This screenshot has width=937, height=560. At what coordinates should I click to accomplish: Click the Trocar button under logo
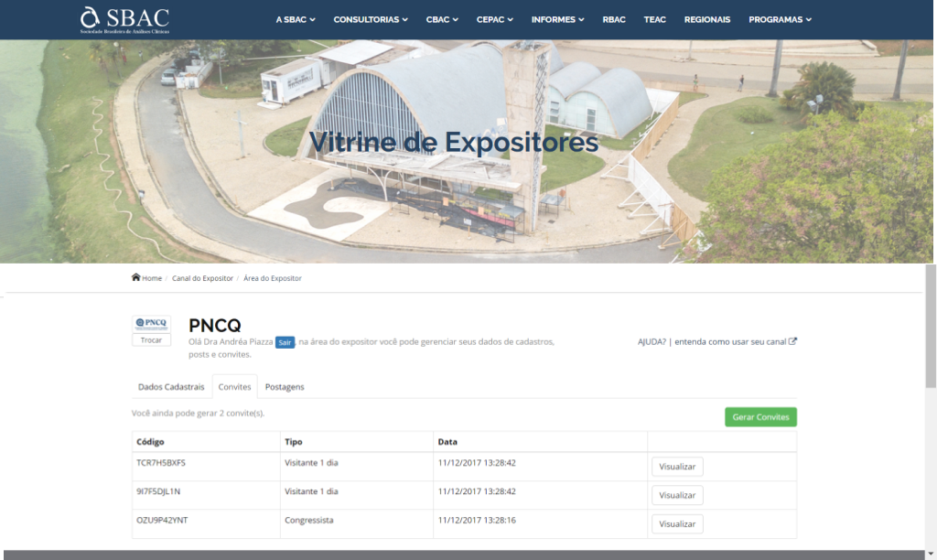pos(151,339)
